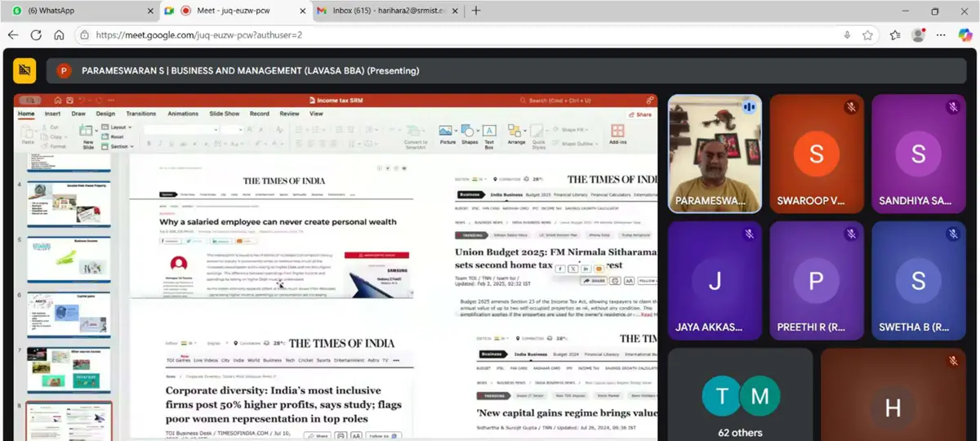Open the Copilot icon in Edge toolbar

coord(964,35)
